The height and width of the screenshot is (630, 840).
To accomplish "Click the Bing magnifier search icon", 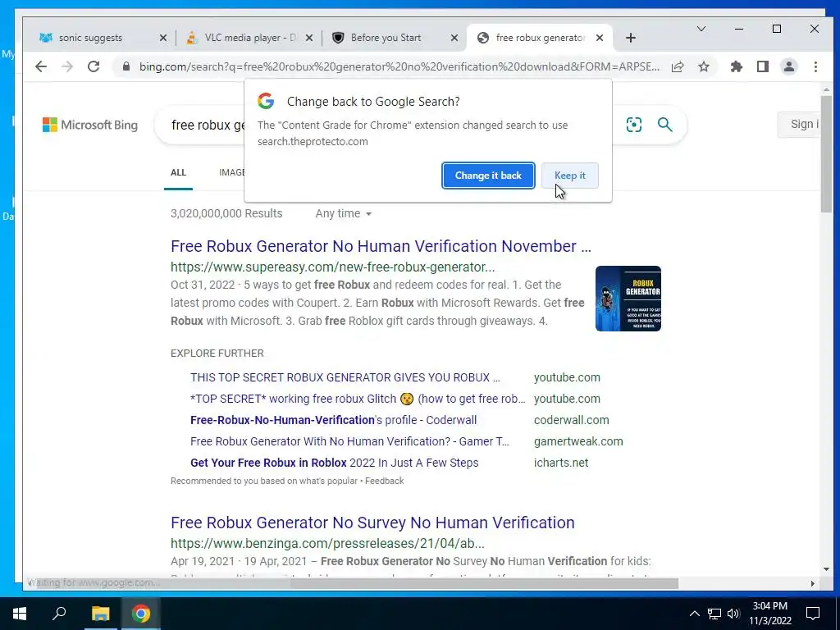I will pyautogui.click(x=664, y=125).
